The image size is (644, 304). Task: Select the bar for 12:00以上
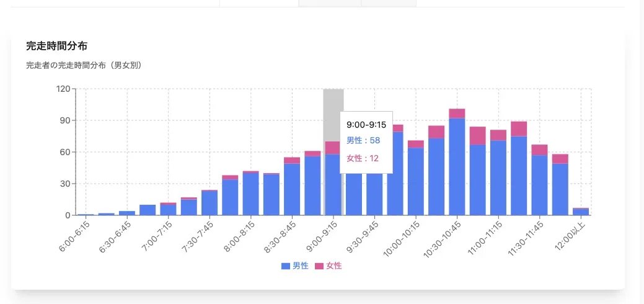(x=581, y=212)
